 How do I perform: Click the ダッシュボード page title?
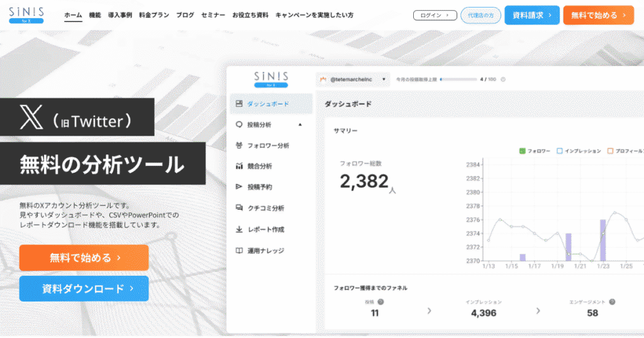[348, 104]
